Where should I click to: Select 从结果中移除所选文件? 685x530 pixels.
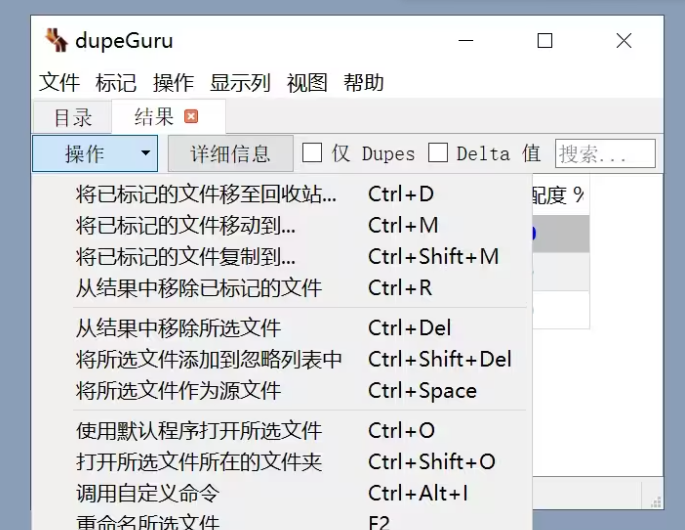click(x=282, y=328)
